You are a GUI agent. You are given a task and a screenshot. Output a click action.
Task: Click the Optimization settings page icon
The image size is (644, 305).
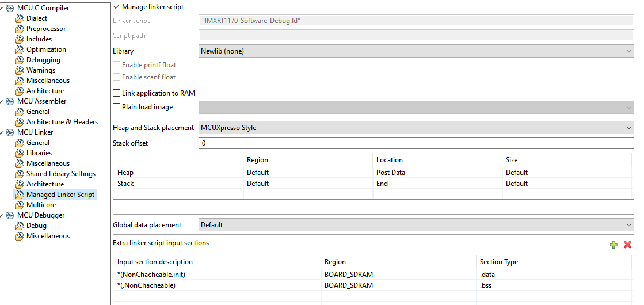click(x=20, y=49)
